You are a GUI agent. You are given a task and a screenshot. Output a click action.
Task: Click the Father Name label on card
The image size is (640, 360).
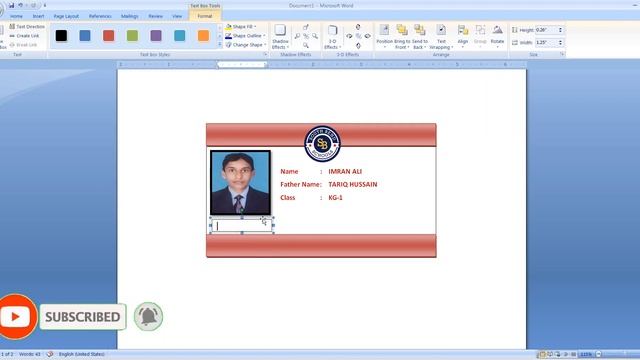(x=300, y=184)
